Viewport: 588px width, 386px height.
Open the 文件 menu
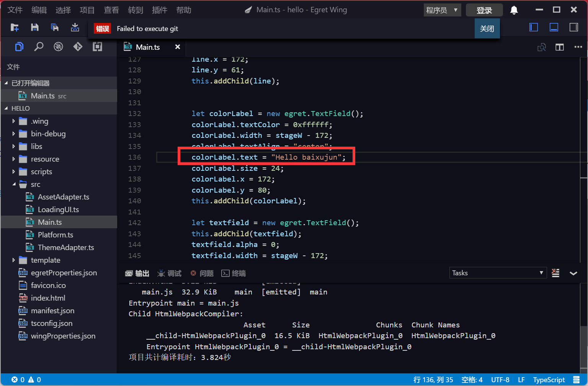pos(15,10)
